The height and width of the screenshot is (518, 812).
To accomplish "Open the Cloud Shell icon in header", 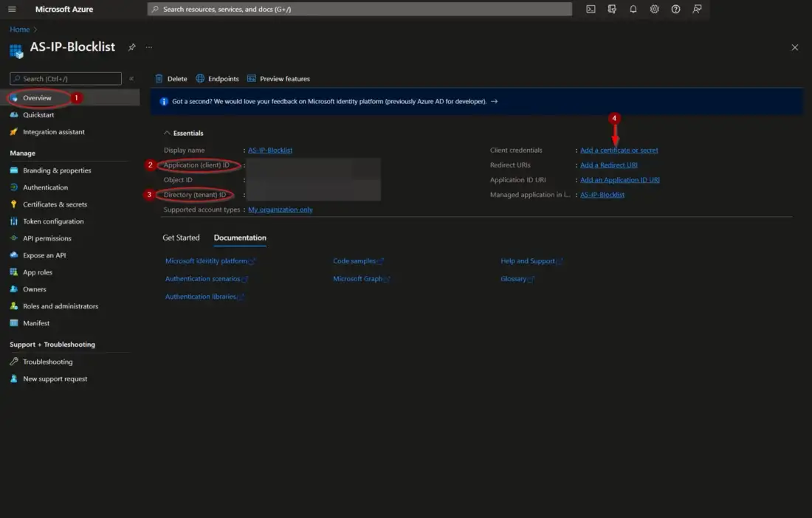I will click(591, 9).
